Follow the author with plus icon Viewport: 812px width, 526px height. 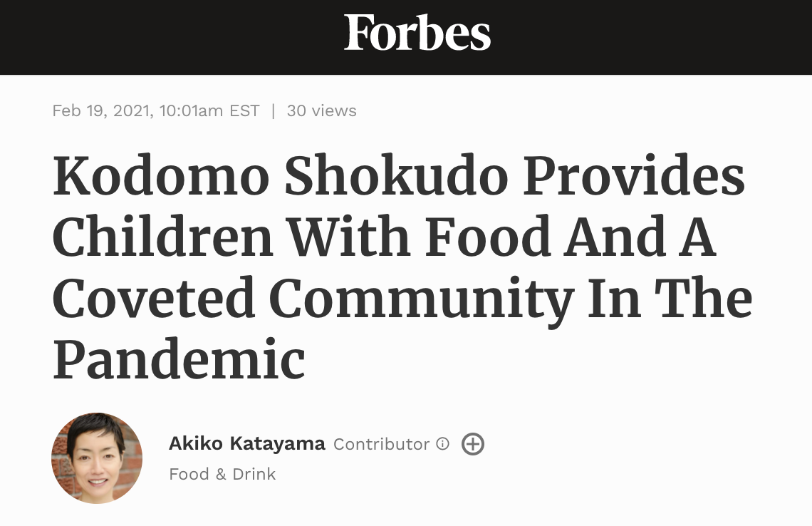(473, 444)
